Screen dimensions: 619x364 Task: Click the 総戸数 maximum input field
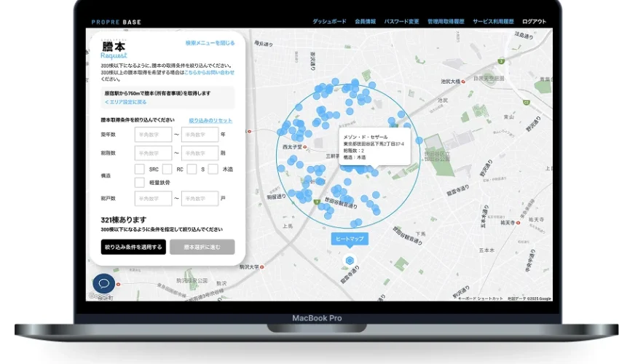point(200,198)
